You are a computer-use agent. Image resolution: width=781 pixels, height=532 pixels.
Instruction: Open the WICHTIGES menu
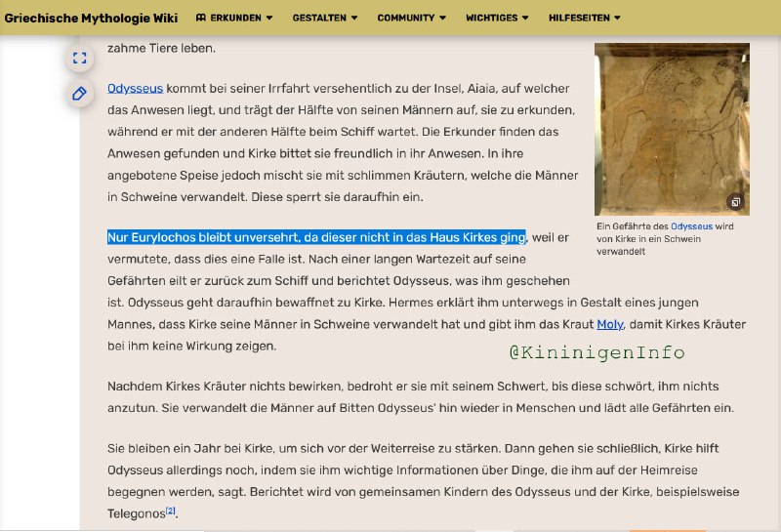497,18
